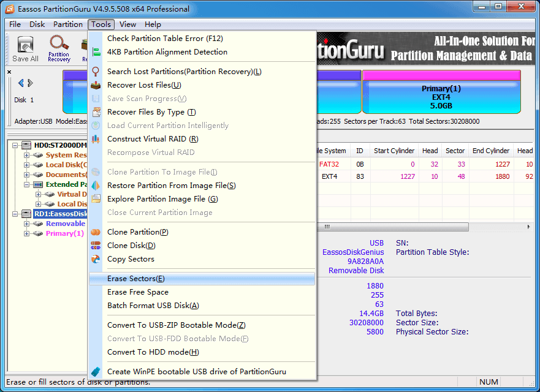Open the File menu
Image resolution: width=540 pixels, height=392 pixels.
point(15,24)
